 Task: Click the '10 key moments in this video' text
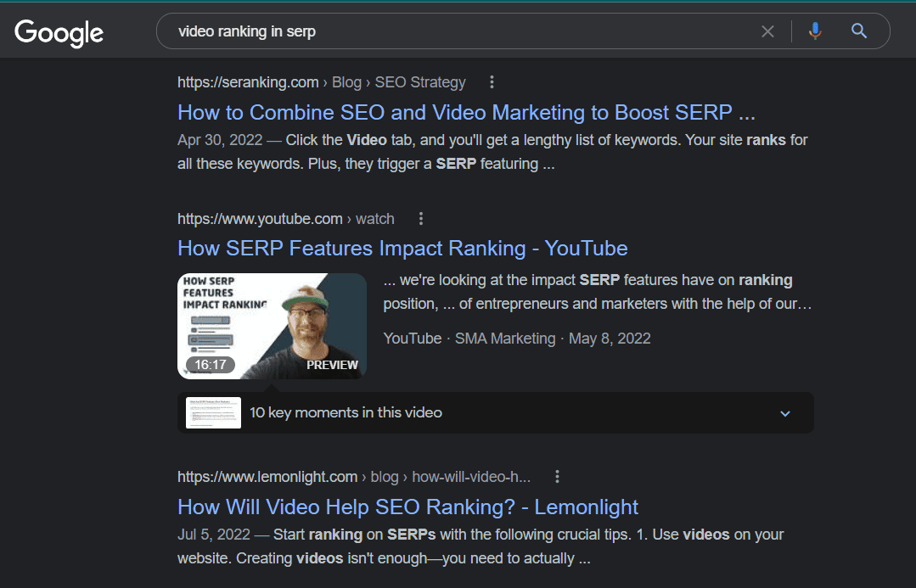click(x=346, y=413)
